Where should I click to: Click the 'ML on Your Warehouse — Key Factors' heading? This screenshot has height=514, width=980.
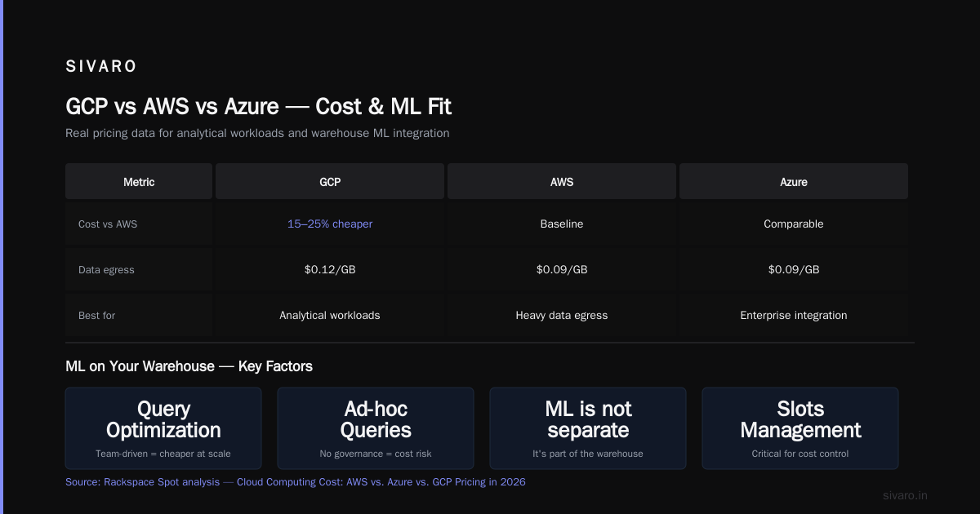coord(189,367)
